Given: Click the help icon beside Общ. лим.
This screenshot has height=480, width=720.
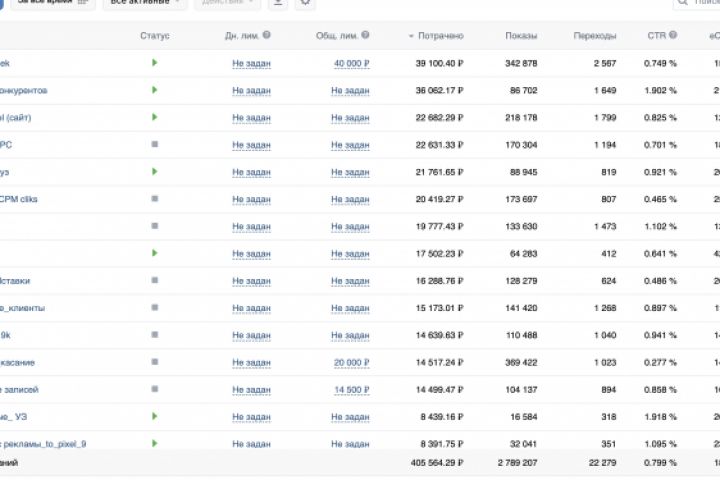Looking at the screenshot, I should point(365,36).
